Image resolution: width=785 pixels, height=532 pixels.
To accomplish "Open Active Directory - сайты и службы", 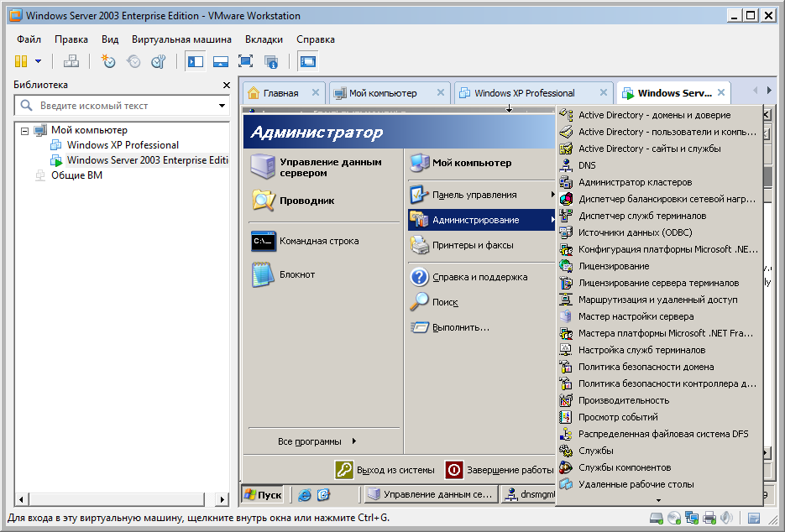I will pyautogui.click(x=659, y=149).
